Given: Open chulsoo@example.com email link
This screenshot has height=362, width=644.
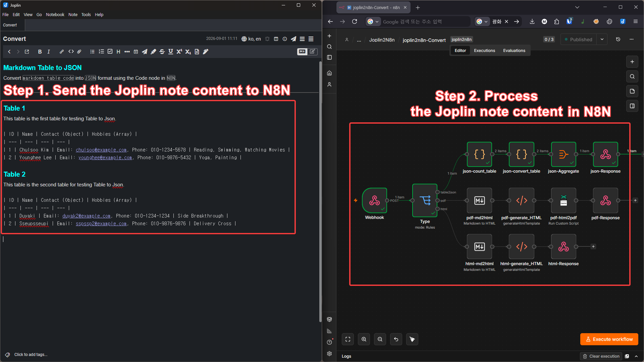Looking at the screenshot, I should click(101, 150).
